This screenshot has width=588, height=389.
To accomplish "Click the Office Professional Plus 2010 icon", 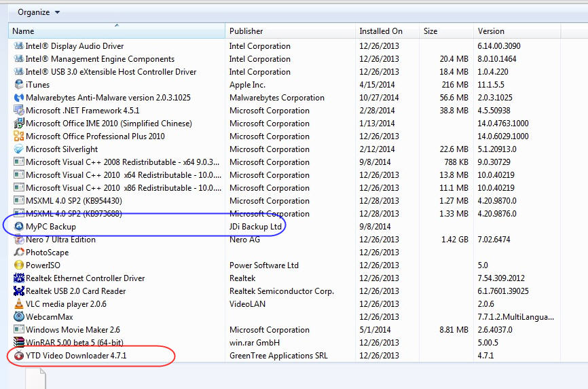I will tap(19, 136).
